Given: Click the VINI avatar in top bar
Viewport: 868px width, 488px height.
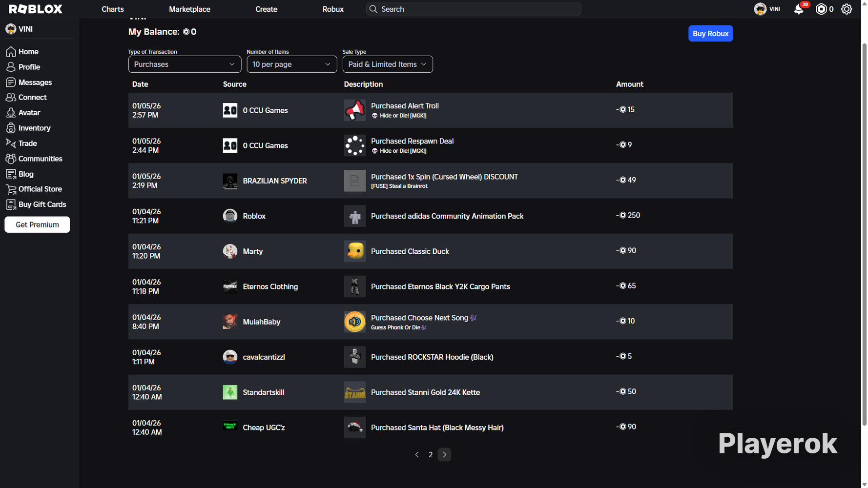Looking at the screenshot, I should pos(760,9).
